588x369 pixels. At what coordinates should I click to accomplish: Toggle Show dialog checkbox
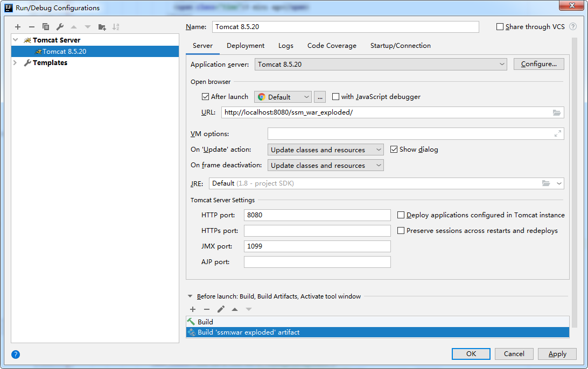[394, 150]
